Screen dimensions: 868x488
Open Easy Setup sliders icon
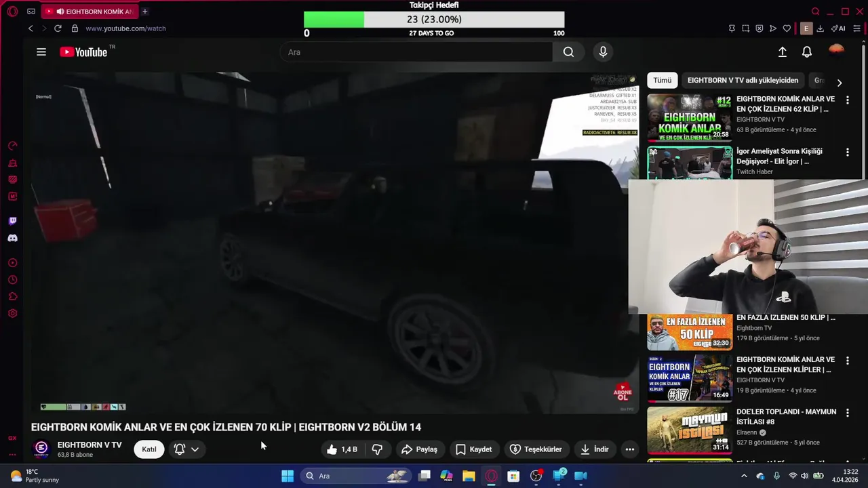tap(856, 28)
